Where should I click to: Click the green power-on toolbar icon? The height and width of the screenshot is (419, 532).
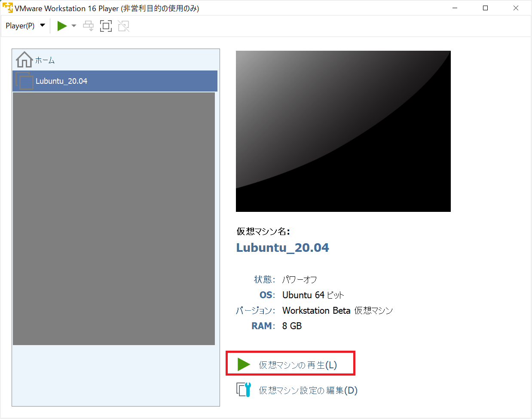(62, 26)
